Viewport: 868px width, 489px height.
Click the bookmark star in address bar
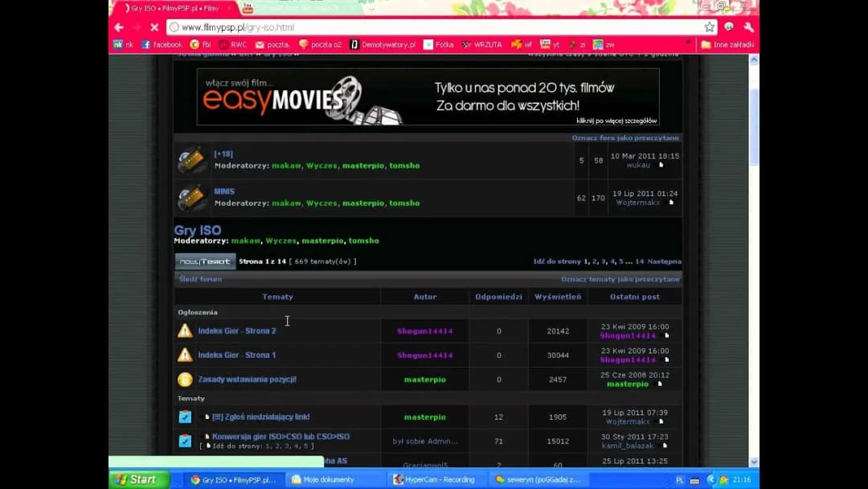(710, 27)
